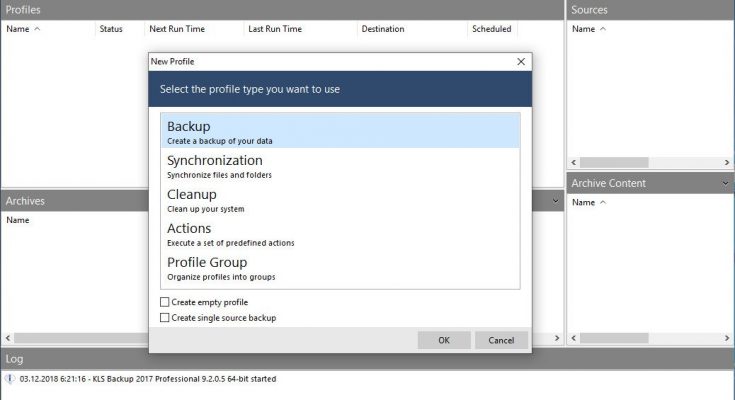
Task: Close the New Profile dialog
Action: coord(521,61)
